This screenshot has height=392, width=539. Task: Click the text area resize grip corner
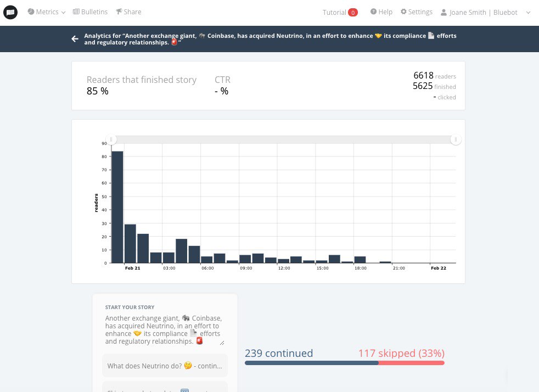[x=222, y=343]
